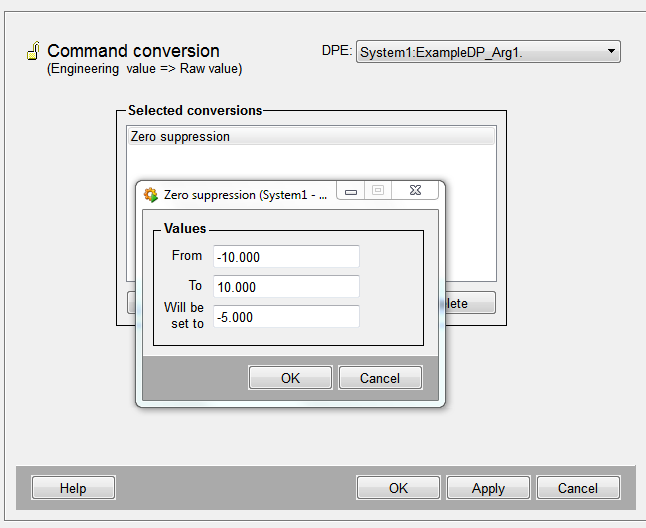Focus the From value field
This screenshot has height=528, width=646.
[286, 257]
